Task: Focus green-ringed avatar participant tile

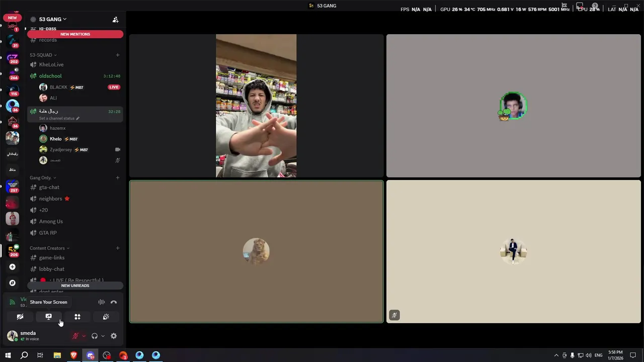Action: pos(513,106)
